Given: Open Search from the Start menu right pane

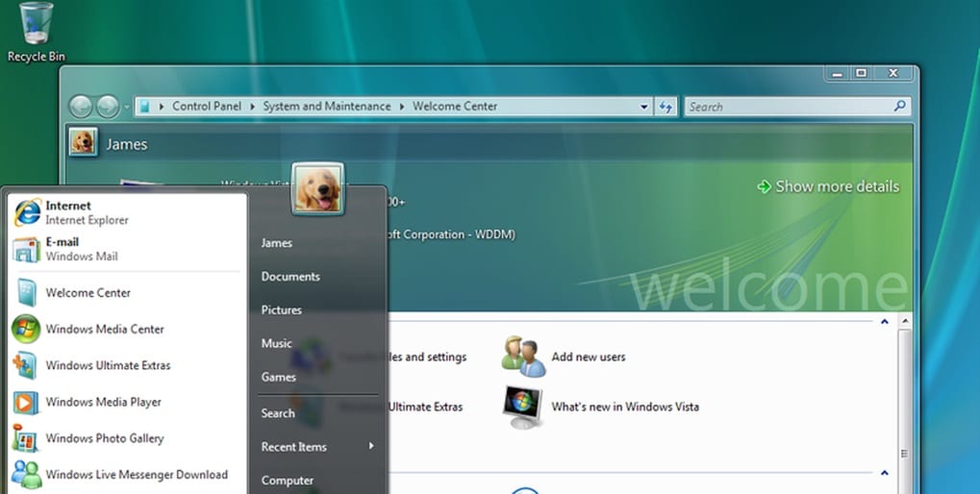Looking at the screenshot, I should [278, 413].
